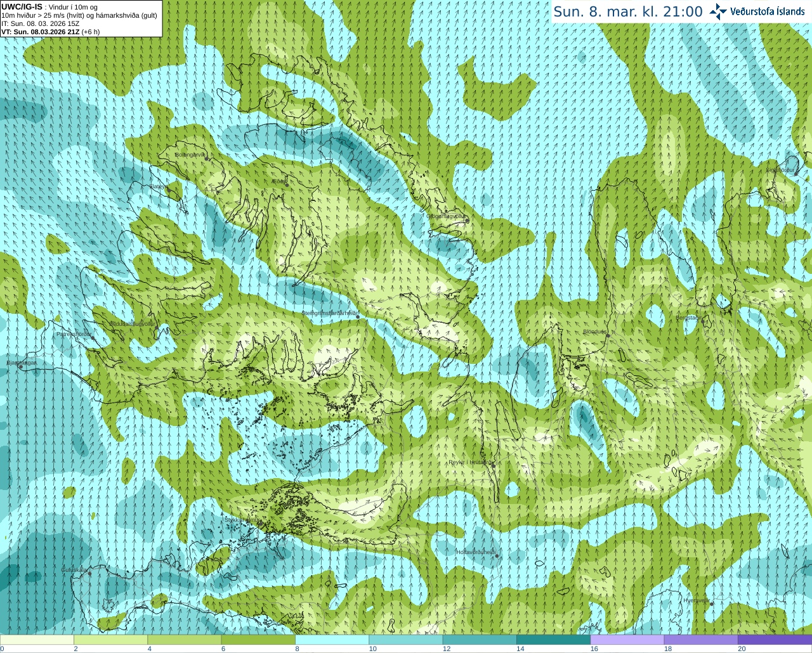Click the Stykkishólmur station label
The width and height of the screenshot is (812, 653).
(x=242, y=519)
